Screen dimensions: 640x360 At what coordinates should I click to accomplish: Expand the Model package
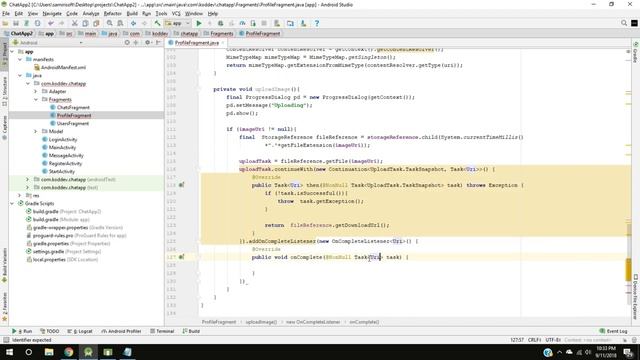pos(36,131)
